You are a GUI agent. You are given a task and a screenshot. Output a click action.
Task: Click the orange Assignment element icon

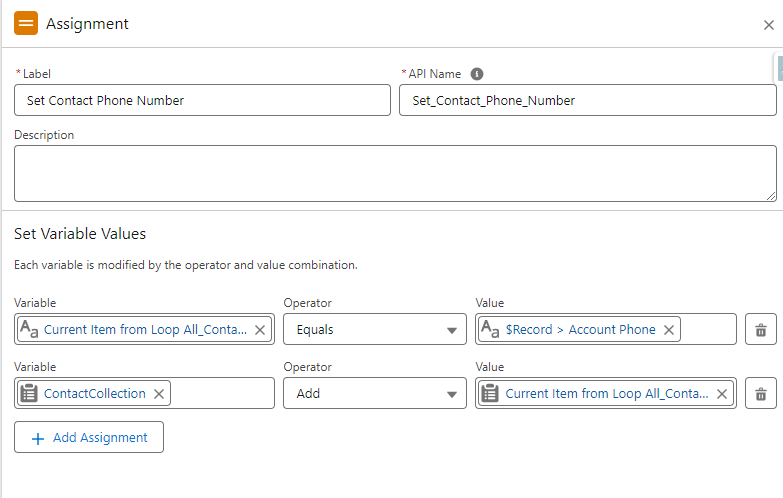[x=26, y=23]
